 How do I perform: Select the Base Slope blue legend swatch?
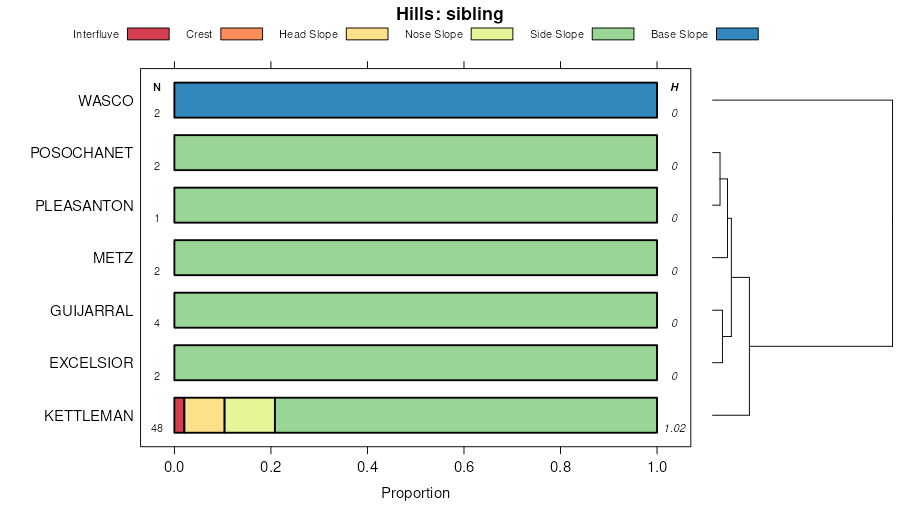737,34
